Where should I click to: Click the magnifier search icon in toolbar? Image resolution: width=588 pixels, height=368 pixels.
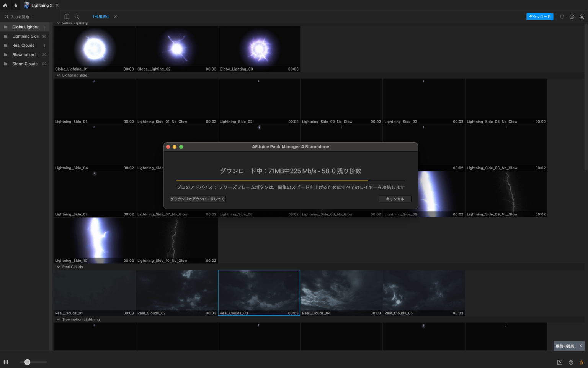point(77,17)
